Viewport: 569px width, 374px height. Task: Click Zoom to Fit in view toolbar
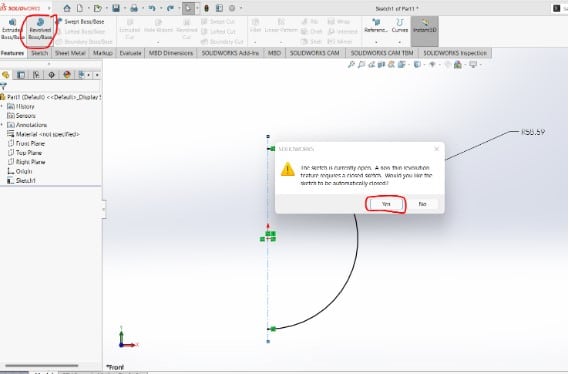coord(351,65)
